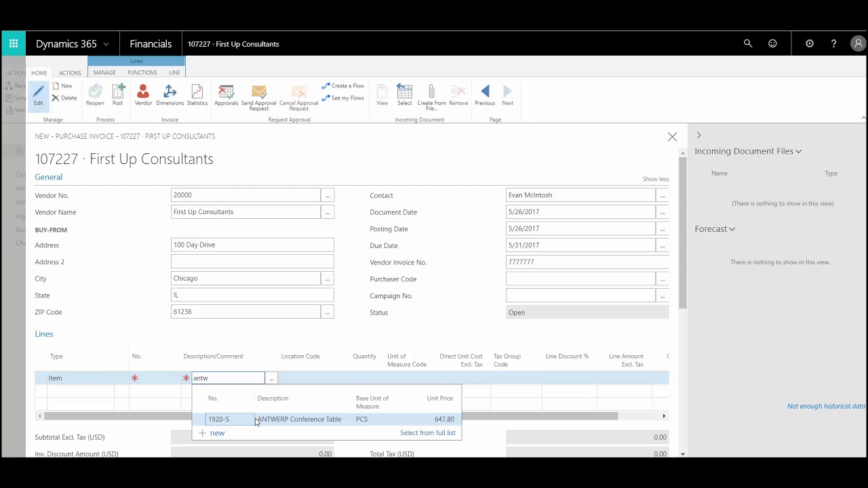Click the Address 2 input field
Viewport: 868px width, 488px height.
(x=252, y=262)
